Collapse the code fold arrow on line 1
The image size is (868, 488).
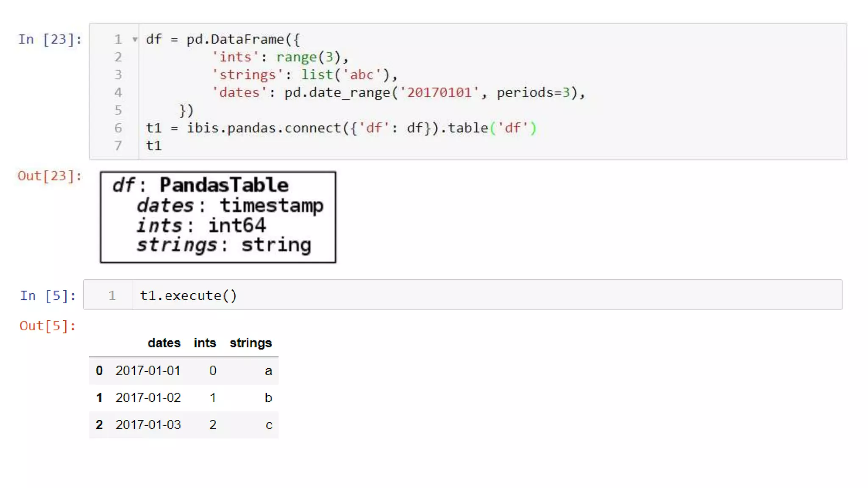(135, 39)
